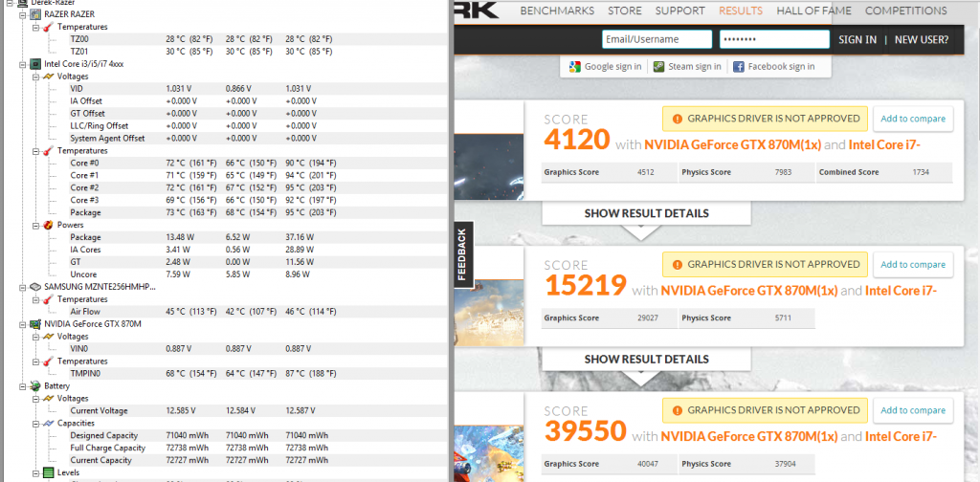The height and width of the screenshot is (482, 980).
Task: Open the FEEDBACK side tab
Action: tap(462, 254)
